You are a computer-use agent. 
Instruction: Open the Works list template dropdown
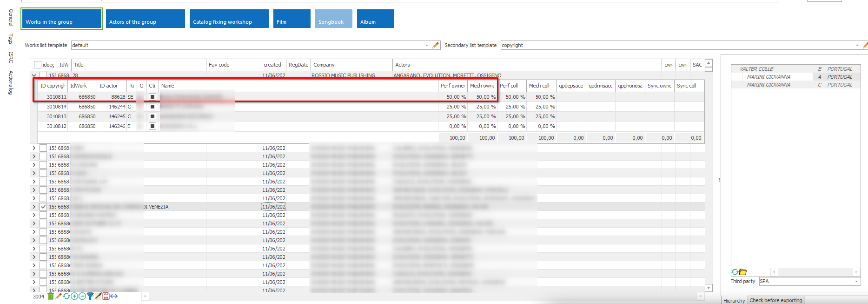[426, 45]
